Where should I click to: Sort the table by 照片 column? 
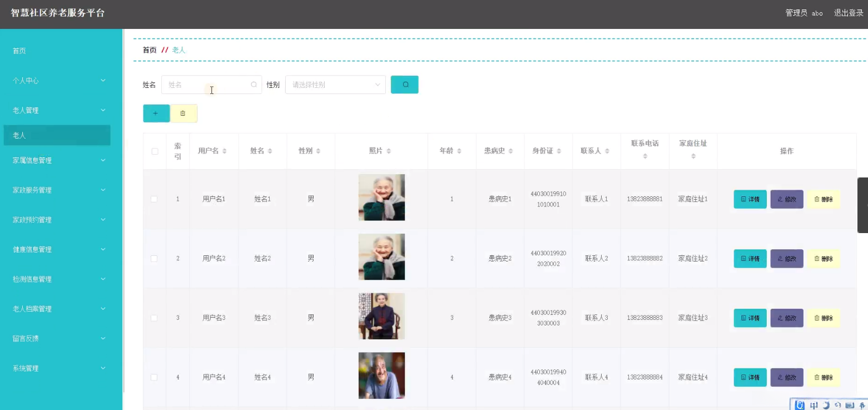[389, 151]
